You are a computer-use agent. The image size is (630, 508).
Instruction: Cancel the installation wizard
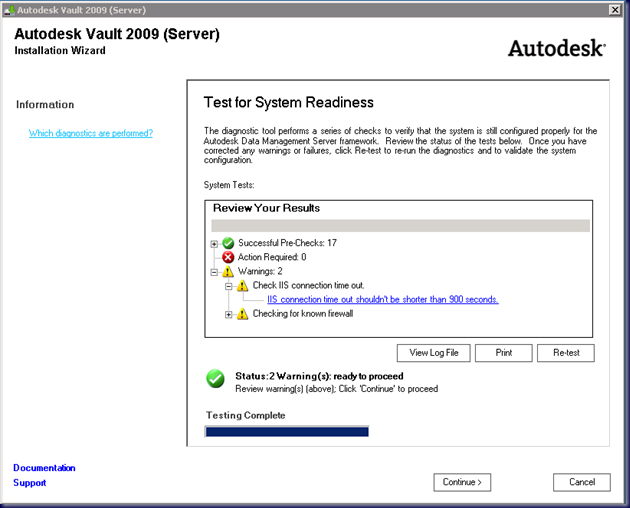coord(582,482)
